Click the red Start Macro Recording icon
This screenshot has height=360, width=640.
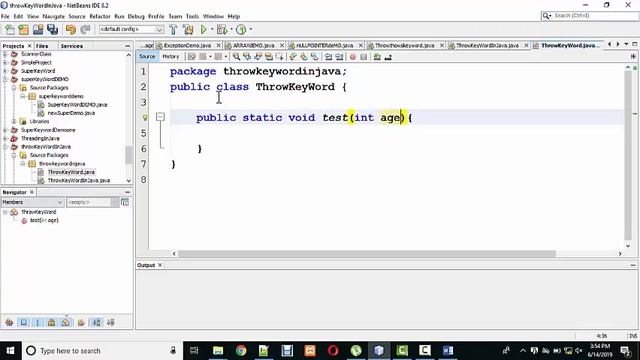point(353,57)
